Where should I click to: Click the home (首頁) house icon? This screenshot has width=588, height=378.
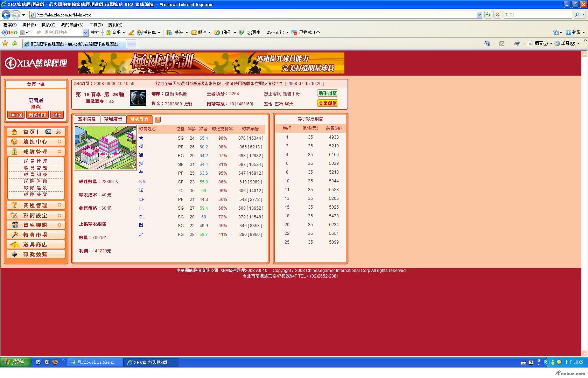[14, 132]
